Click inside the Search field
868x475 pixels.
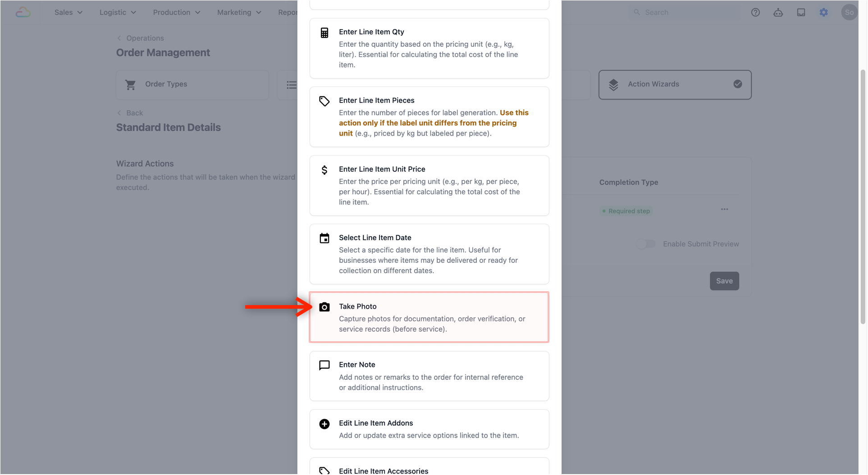685,12
